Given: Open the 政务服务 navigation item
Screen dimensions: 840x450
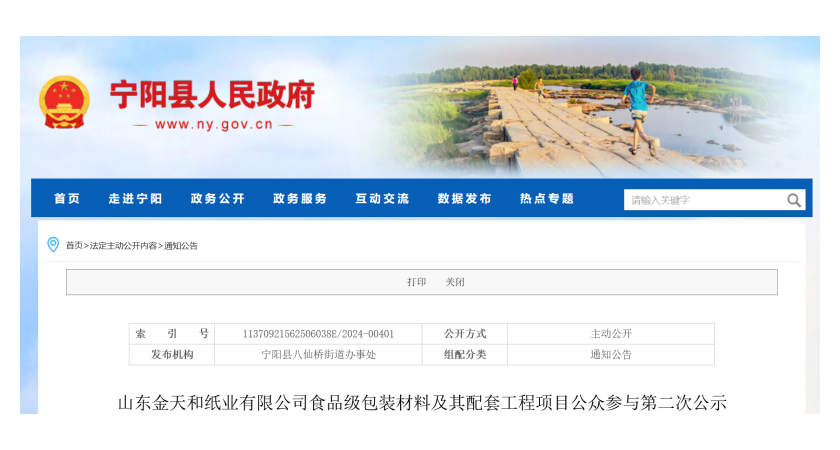Looking at the screenshot, I should [300, 199].
